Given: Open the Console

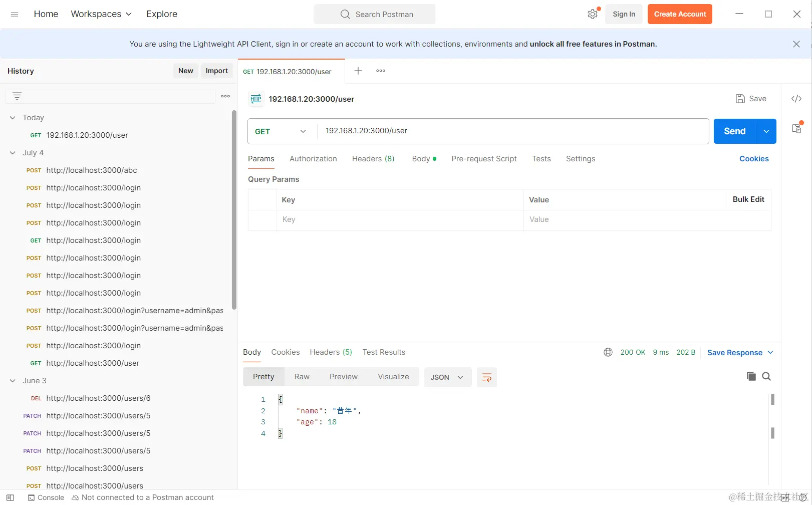Looking at the screenshot, I should (x=46, y=497).
